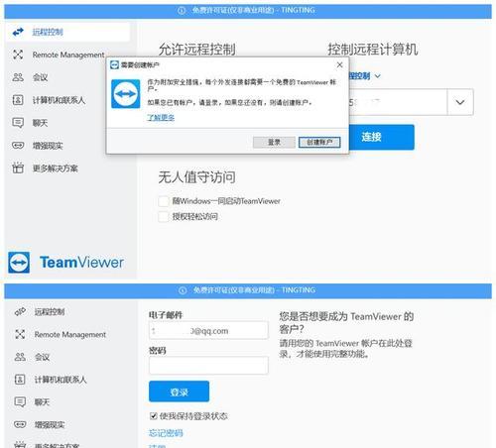Click the large TeamViewer icon inside the dialog
This screenshot has width=496, height=448.
point(126,94)
